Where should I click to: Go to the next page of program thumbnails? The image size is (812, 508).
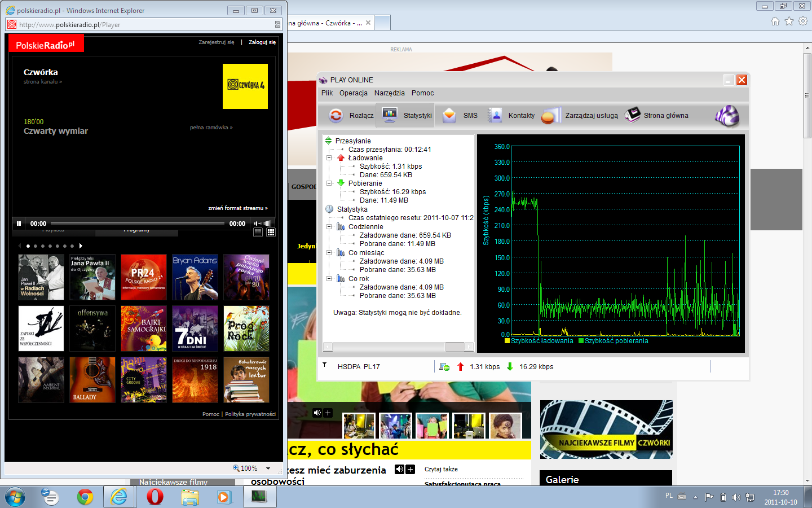point(81,246)
